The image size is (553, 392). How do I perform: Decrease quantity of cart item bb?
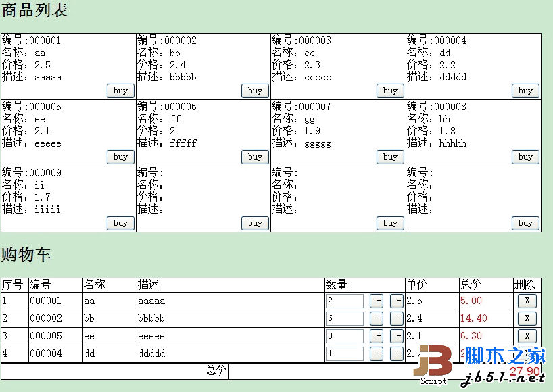pyautogui.click(x=398, y=318)
